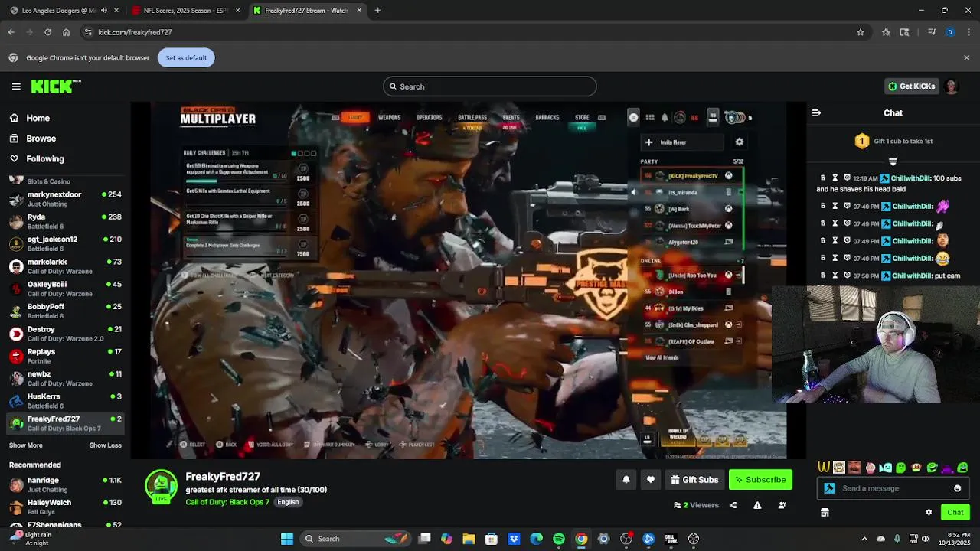
Task: Open a new browser tab
Action: (377, 11)
